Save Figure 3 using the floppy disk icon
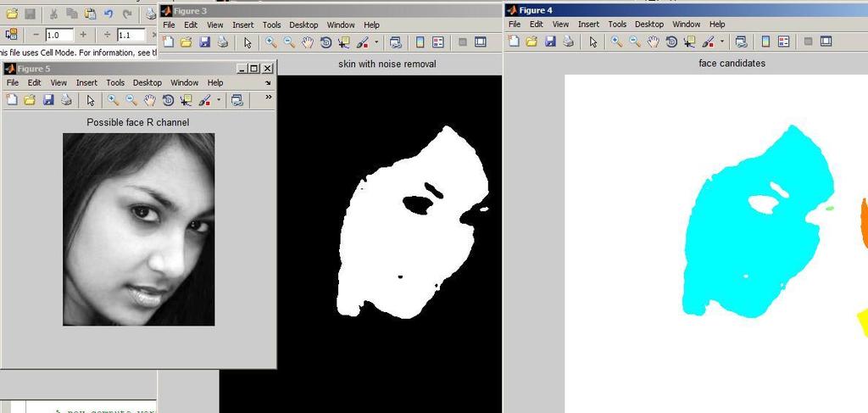 click(x=204, y=42)
